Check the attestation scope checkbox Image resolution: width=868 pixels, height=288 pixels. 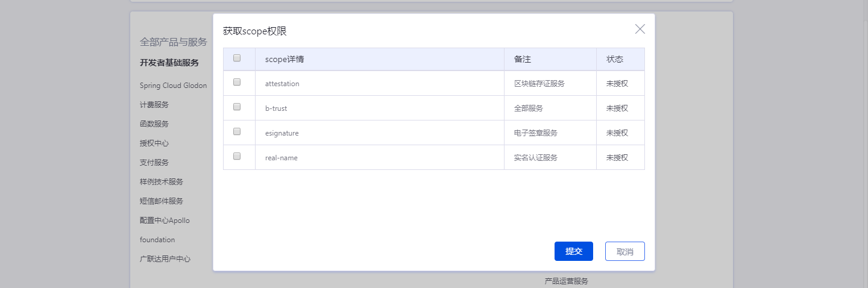[237, 83]
